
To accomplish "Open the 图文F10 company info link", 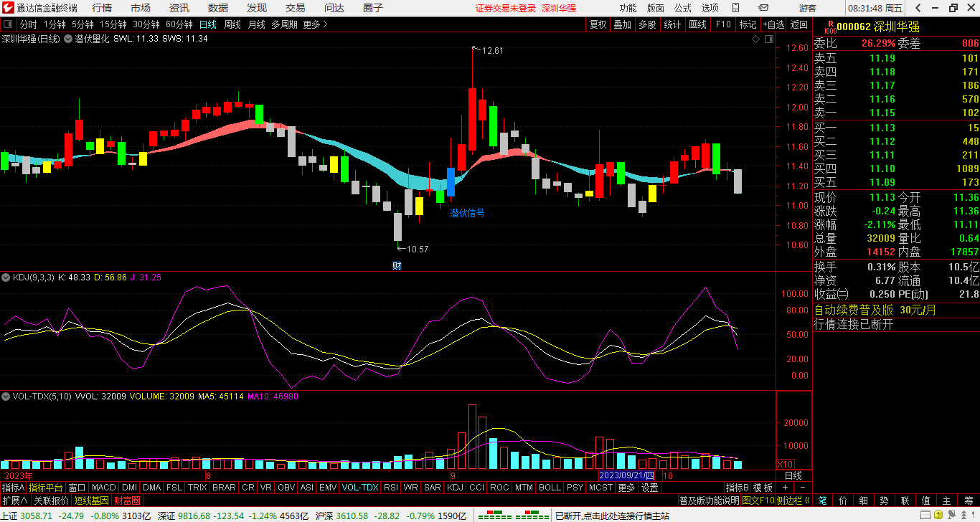I will click(758, 500).
